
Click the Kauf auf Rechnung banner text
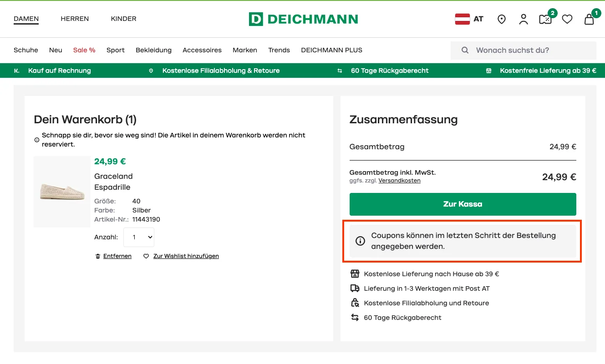coord(60,71)
